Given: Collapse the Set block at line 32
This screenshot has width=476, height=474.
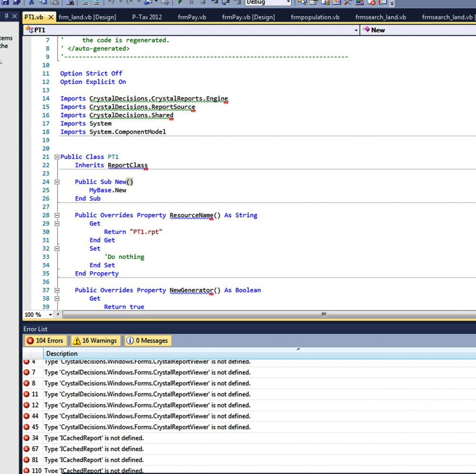Looking at the screenshot, I should tap(57, 248).
